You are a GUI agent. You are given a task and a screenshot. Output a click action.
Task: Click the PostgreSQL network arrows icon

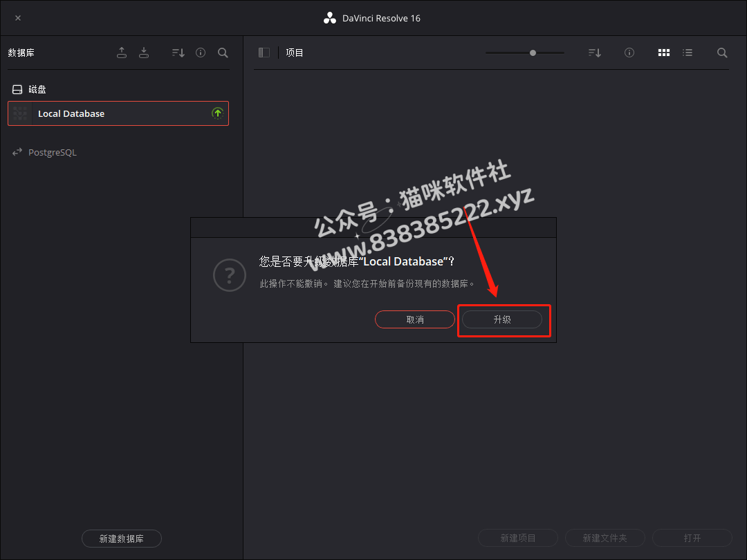point(17,152)
